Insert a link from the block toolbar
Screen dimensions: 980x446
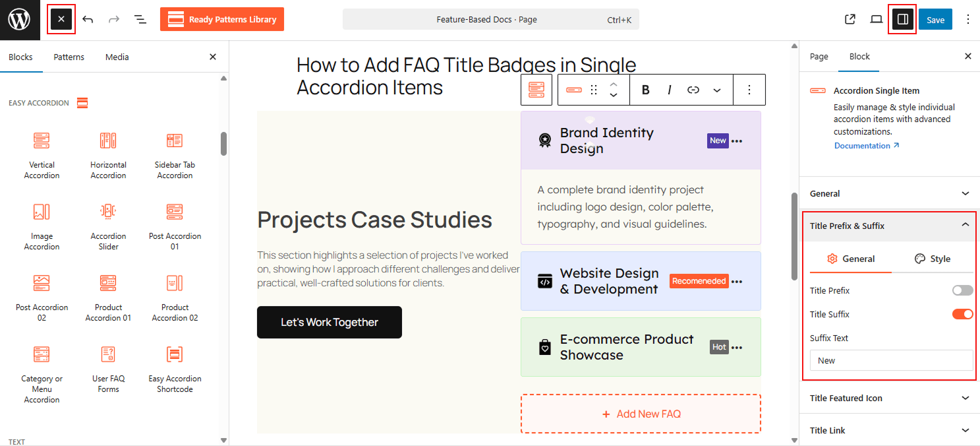click(x=691, y=89)
